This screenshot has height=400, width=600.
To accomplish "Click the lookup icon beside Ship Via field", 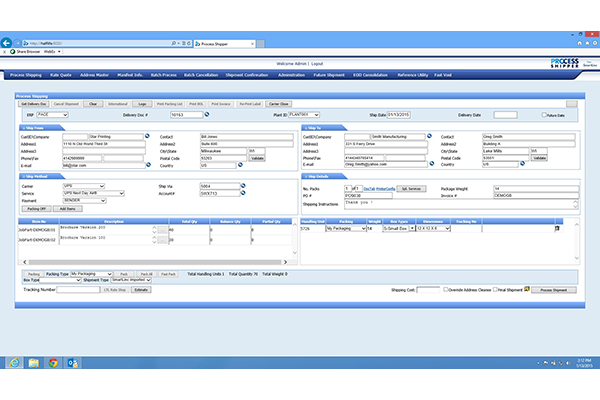I will point(243,186).
